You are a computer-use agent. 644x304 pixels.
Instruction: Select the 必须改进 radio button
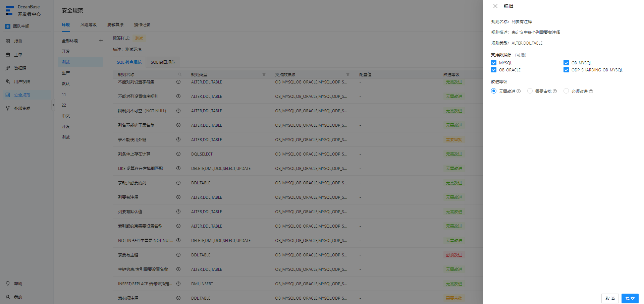tap(566, 91)
